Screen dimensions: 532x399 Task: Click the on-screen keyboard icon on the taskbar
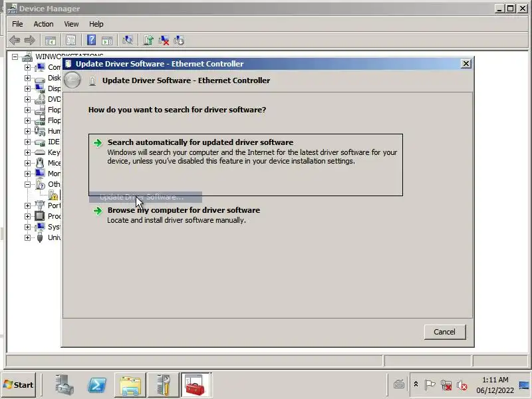tap(398, 385)
